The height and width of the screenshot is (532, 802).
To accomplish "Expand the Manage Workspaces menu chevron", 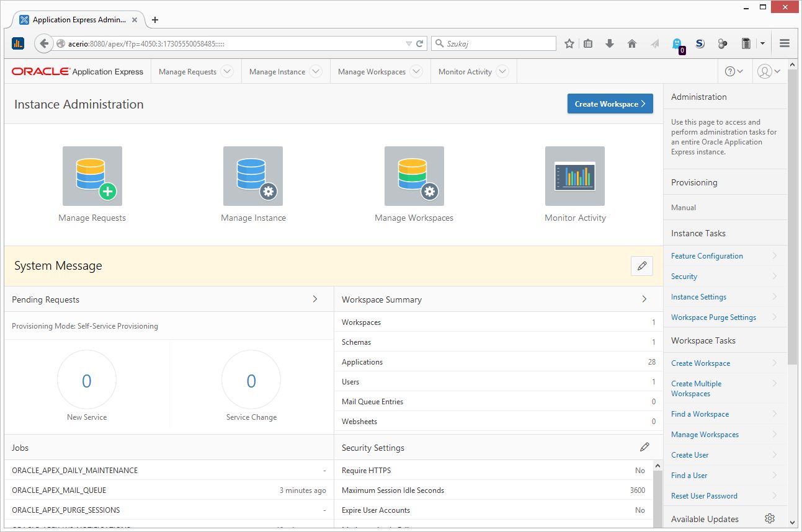I will pyautogui.click(x=416, y=71).
